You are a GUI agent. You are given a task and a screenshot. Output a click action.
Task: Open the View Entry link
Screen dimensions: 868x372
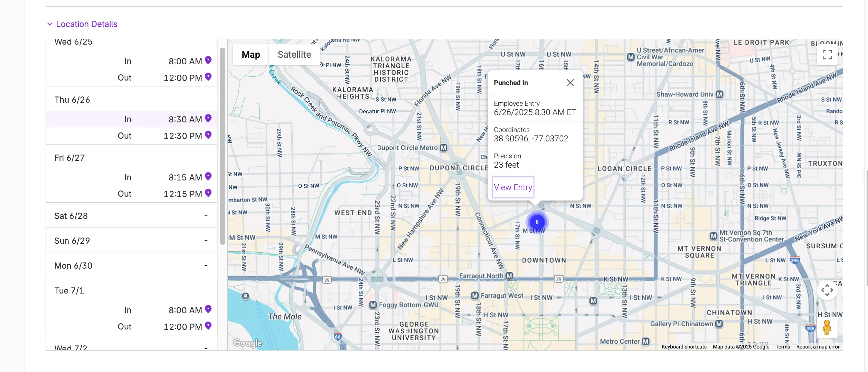point(513,187)
